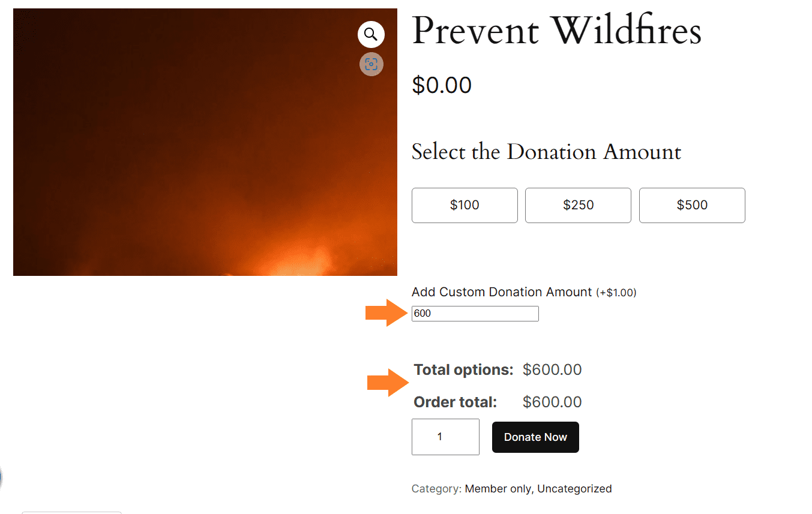
Task: Click the orange arrow beside Total options
Action: pos(388,383)
